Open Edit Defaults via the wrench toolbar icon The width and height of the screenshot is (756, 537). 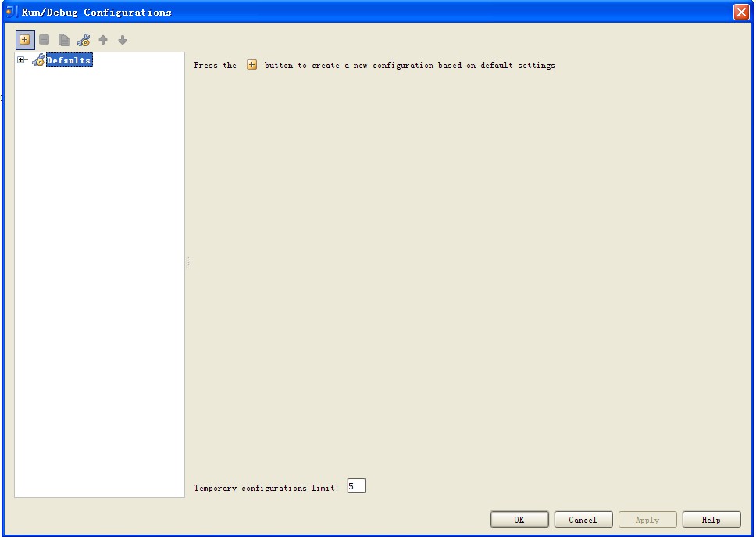tap(84, 39)
